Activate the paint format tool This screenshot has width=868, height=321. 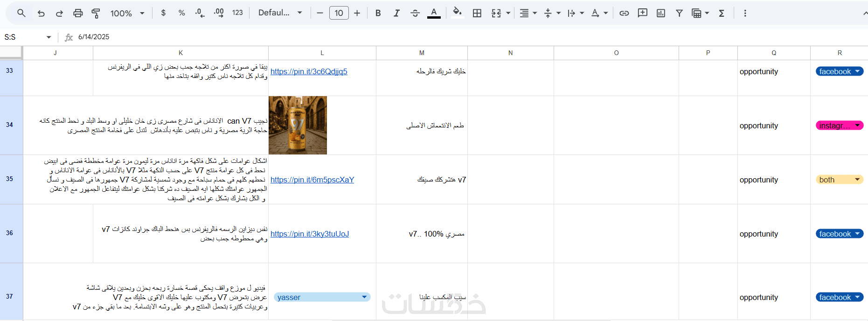tap(96, 13)
